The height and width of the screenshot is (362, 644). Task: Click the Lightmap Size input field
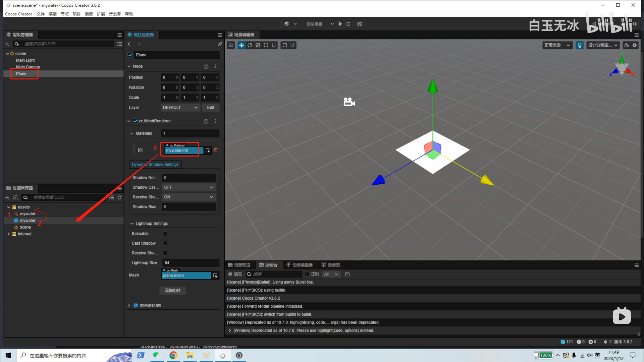coord(190,263)
